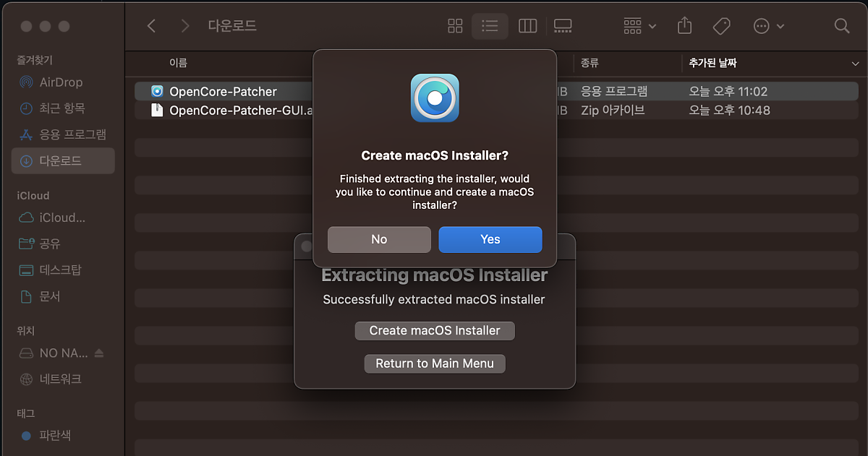868x456 pixels.
Task: Click Yes to create macOS installer
Action: [x=490, y=239]
